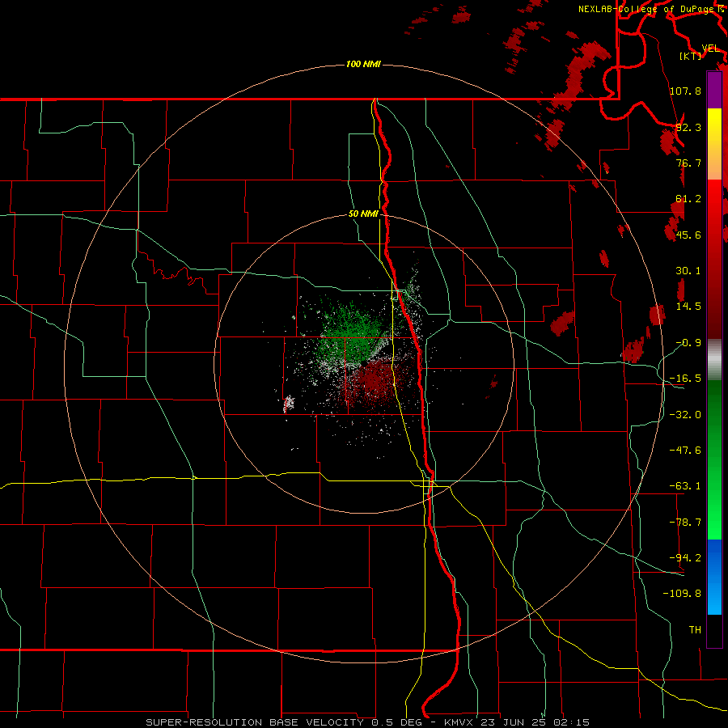Image resolution: width=728 pixels, height=728 pixels.
Task: Select the 30.1 velocity scale value
Action: 688,271
